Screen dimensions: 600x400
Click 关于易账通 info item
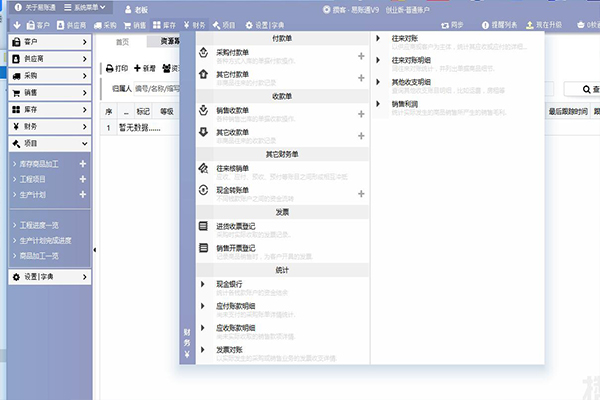(35, 7)
